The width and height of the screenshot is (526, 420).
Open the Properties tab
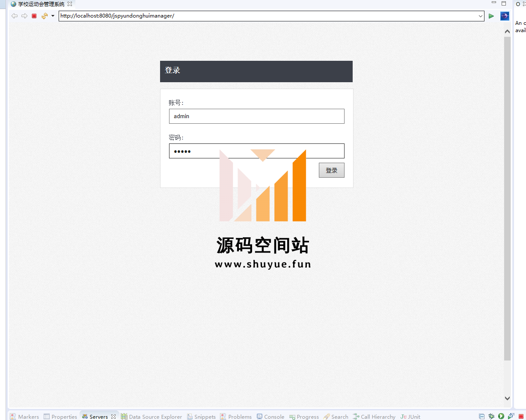(60, 417)
